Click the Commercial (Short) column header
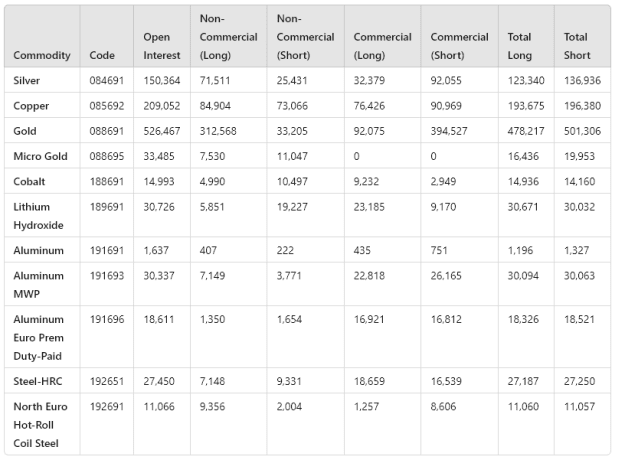Viewport: 625px width, 460px height. pos(459,46)
